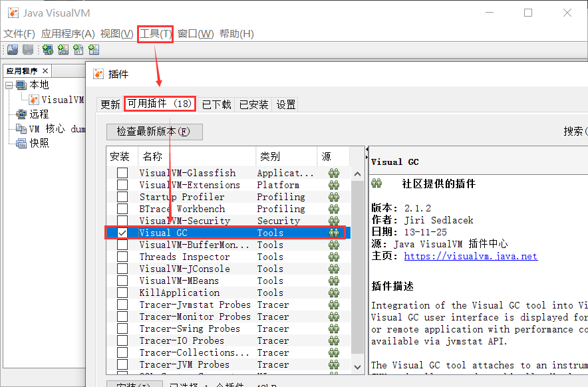
Task: Enable the VisualVM-BufferMon checkbox
Action: pos(122,245)
